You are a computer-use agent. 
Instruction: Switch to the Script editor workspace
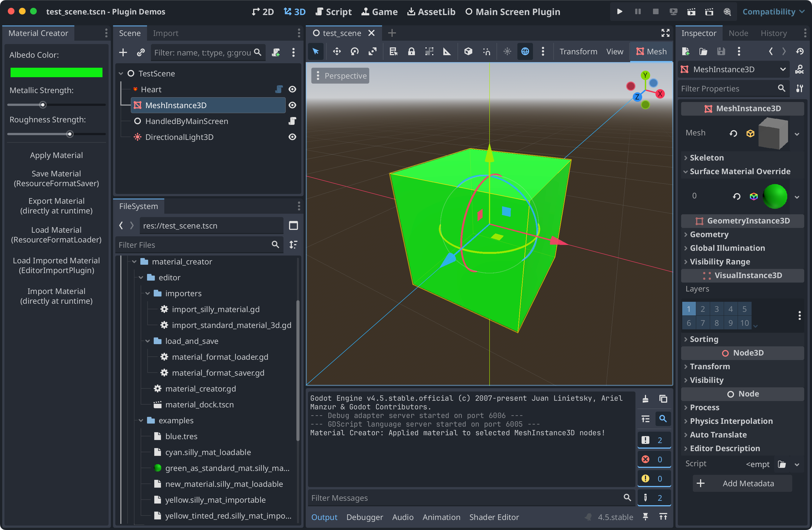334,11
